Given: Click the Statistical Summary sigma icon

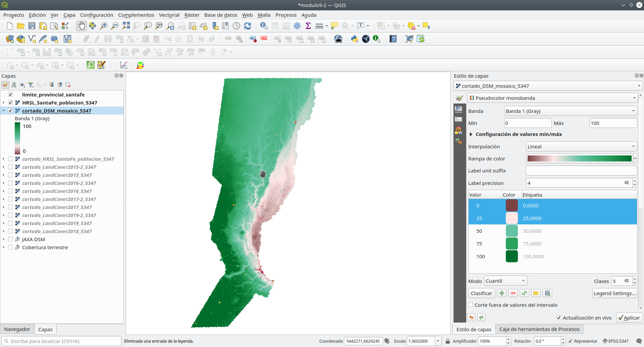Looking at the screenshot, I should pyautogui.click(x=308, y=26).
